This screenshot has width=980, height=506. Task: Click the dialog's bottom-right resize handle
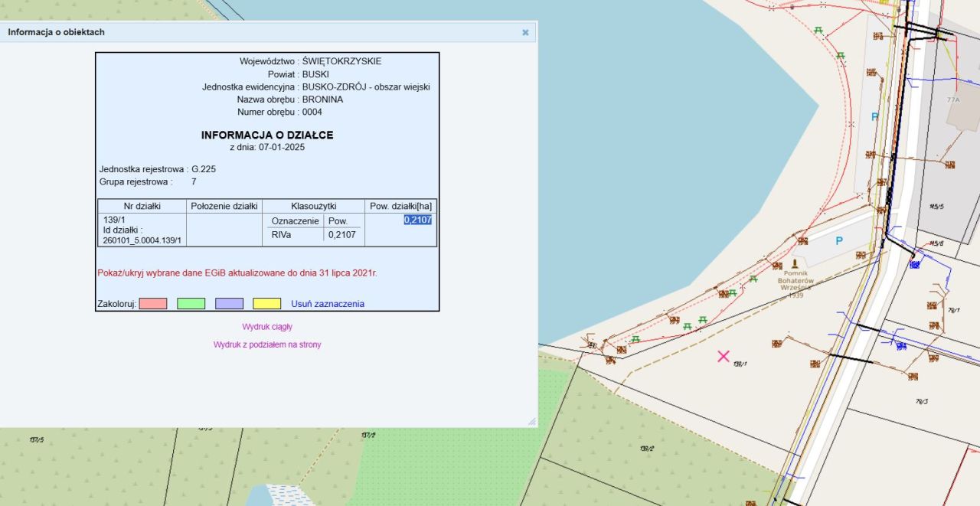[531, 421]
